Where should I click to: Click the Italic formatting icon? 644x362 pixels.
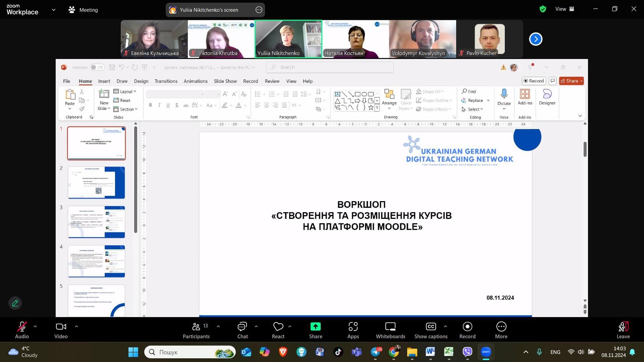pos(159,105)
